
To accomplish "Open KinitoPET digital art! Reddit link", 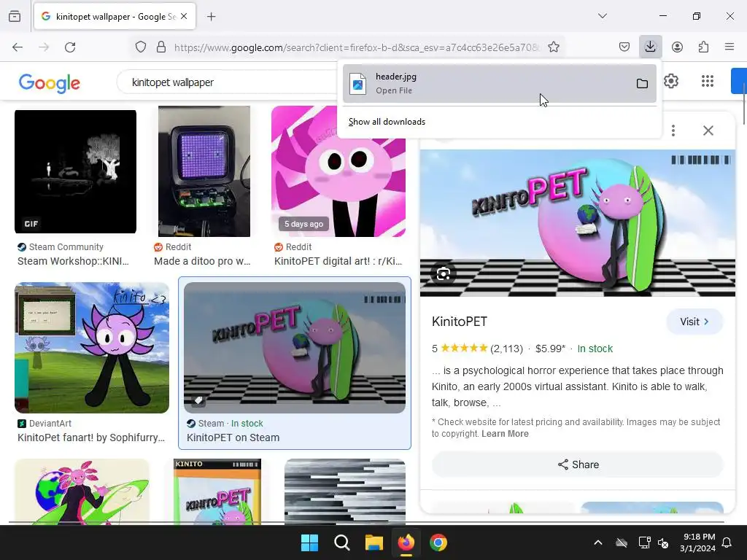I will pyautogui.click(x=338, y=262).
